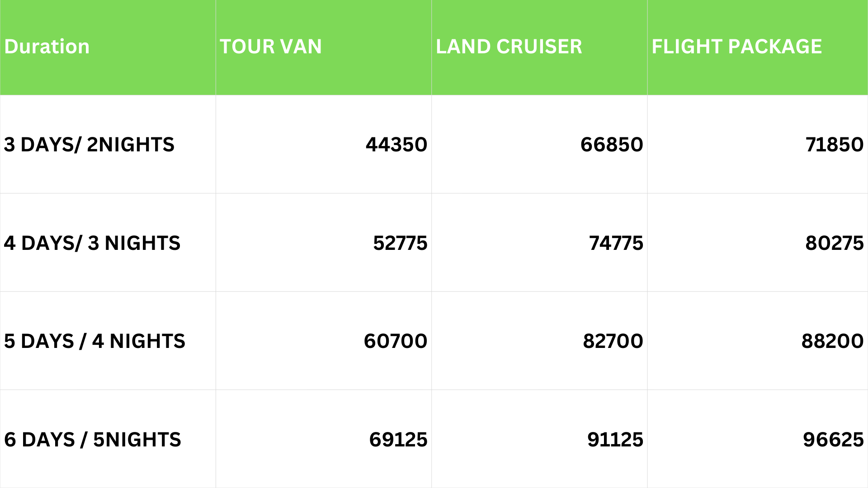Select the flight package price 96625
Screen dimensions: 868x488
pos(833,440)
